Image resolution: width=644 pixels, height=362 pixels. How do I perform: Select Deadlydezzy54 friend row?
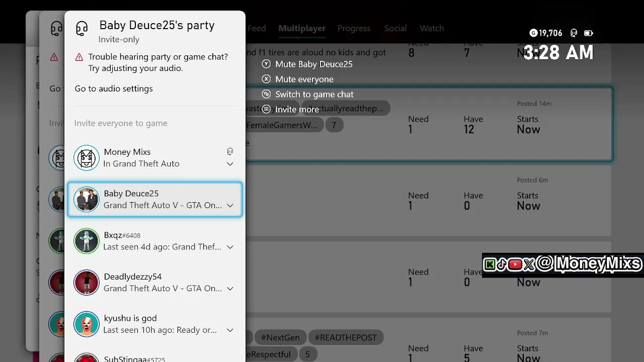[x=154, y=283]
